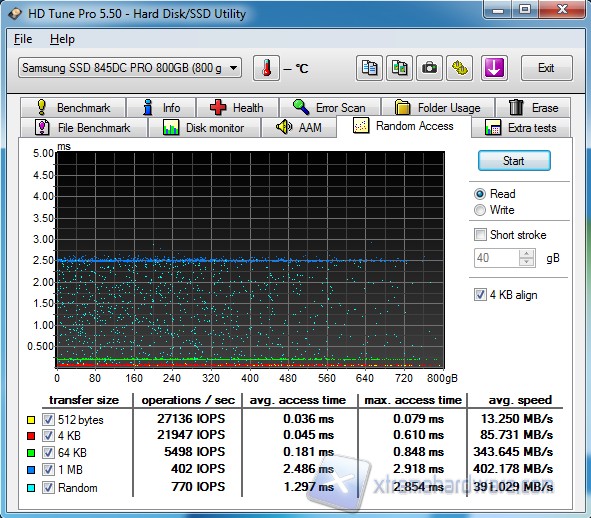Open the Health tab with red cross
Viewport: 591px width, 518px height.
(x=237, y=107)
